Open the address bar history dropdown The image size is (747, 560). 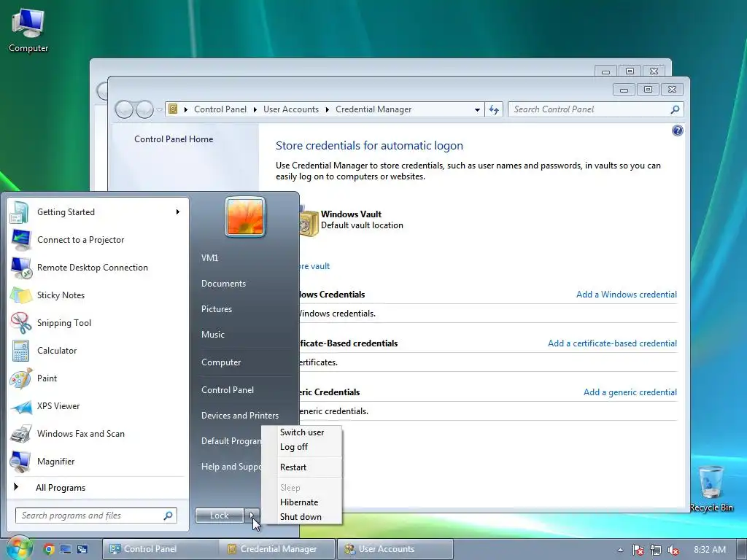coord(477,109)
